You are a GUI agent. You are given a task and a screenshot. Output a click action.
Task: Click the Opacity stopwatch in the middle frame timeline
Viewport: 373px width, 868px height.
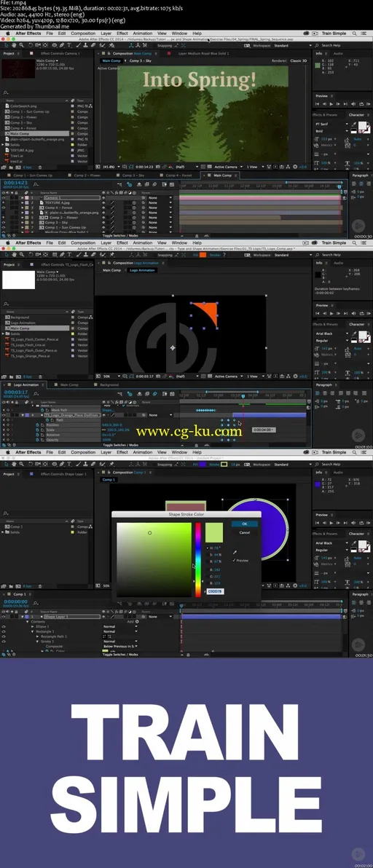(x=36, y=440)
